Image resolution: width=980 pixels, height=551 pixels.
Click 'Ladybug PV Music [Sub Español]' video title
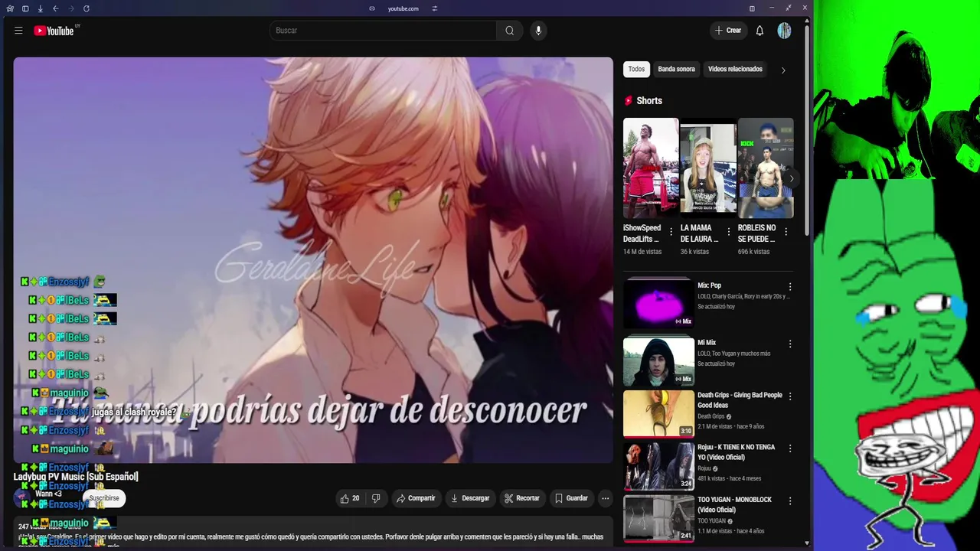point(76,477)
